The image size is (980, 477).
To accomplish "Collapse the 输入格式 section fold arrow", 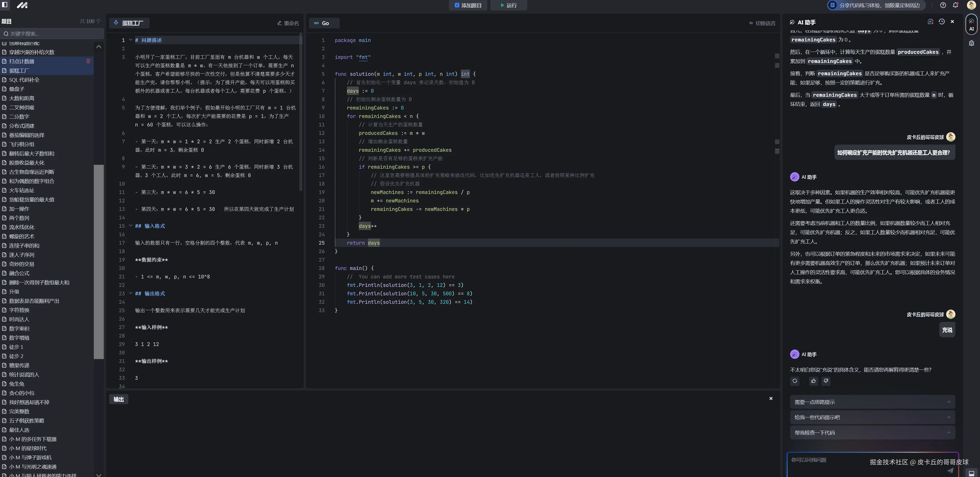I will point(130,226).
